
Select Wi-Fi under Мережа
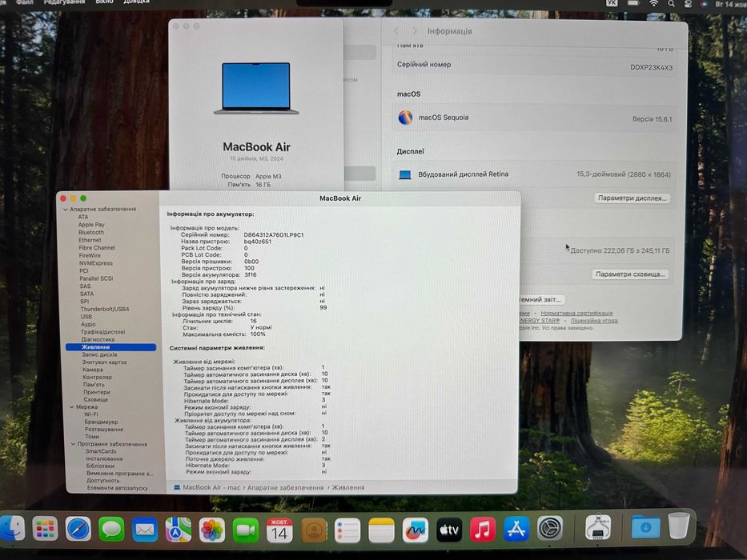point(91,414)
